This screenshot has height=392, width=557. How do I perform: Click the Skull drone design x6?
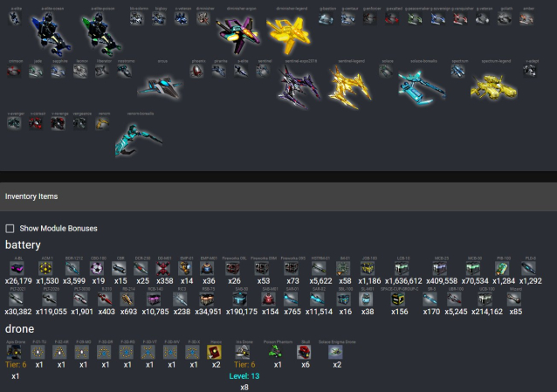tap(304, 352)
